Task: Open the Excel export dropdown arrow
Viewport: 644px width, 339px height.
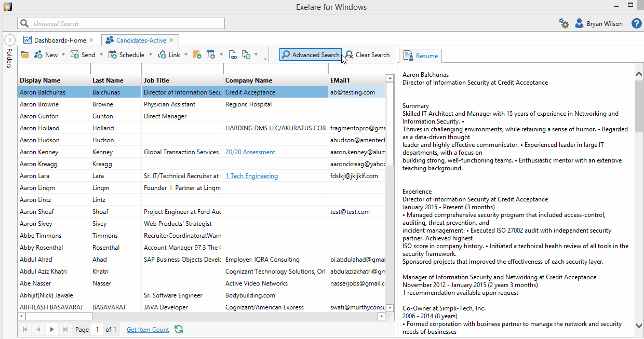Action: 256,55
